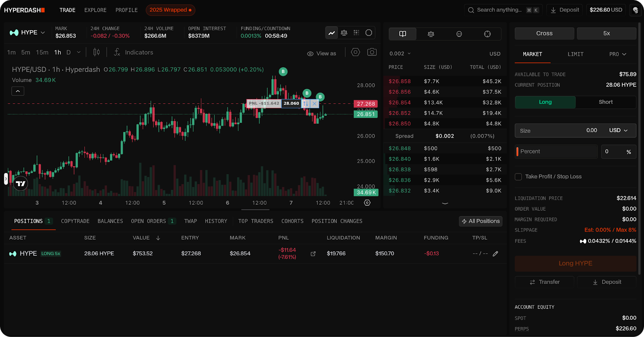
Task: Click the arrows icon on the chart position line
Action: [306, 103]
